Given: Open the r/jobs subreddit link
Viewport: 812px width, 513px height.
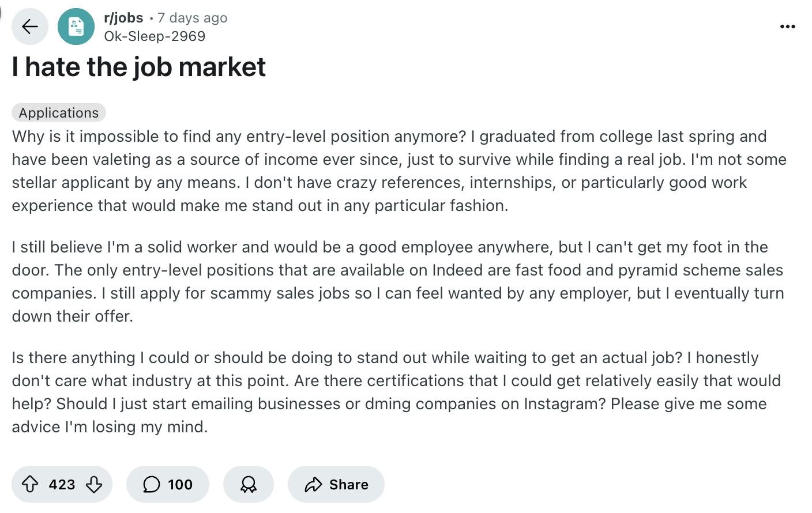Looking at the screenshot, I should tap(123, 18).
